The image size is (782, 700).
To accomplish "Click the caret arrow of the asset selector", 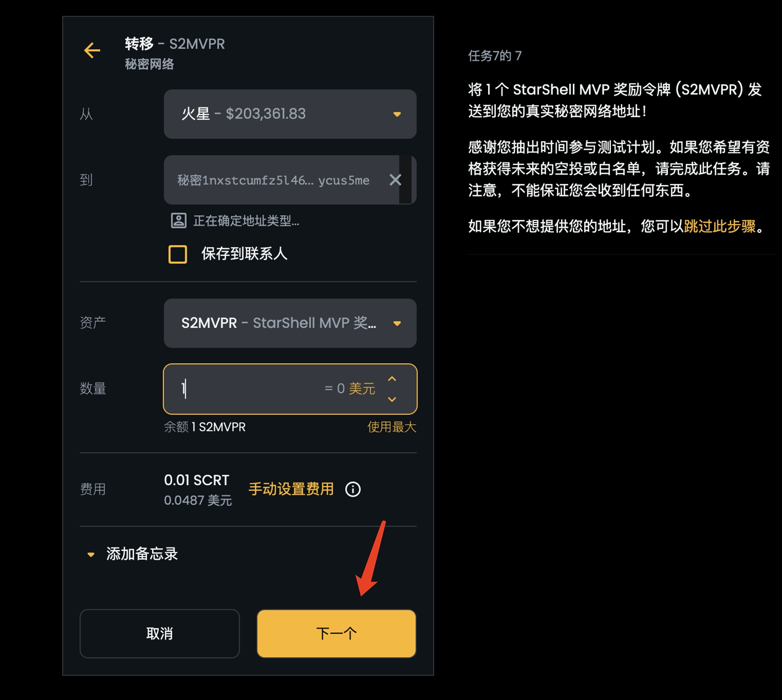I will click(x=397, y=323).
